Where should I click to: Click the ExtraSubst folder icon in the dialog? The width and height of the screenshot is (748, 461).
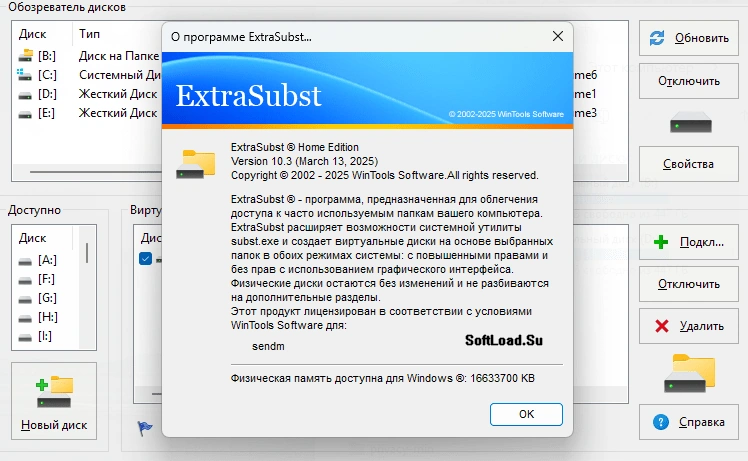tap(196, 164)
